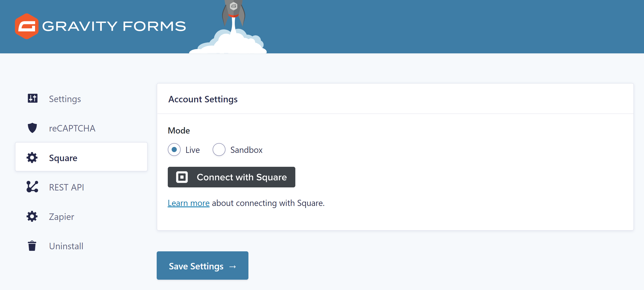Screen dimensions: 644x290
Task: Select the Sandbox mode radio button
Action: coord(219,150)
